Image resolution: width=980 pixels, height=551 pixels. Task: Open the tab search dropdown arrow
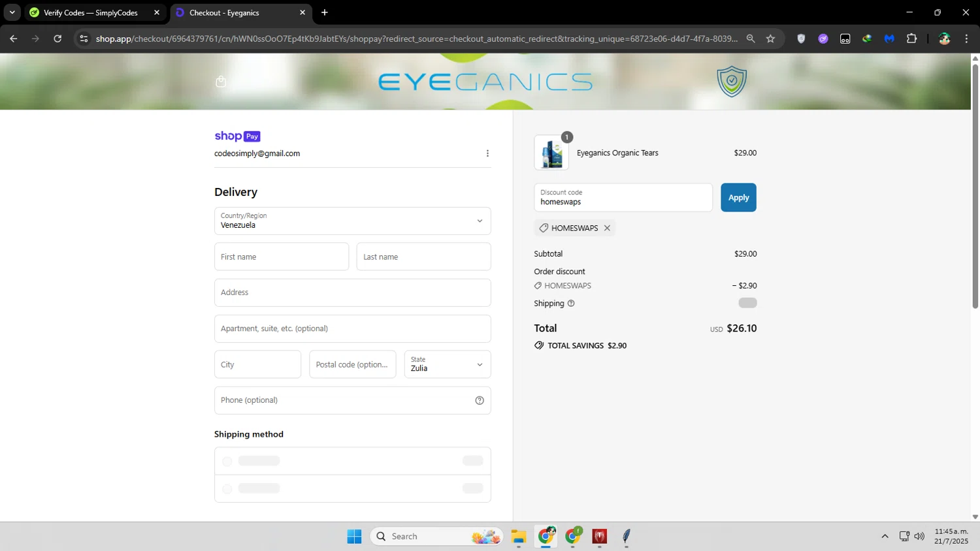click(12, 12)
